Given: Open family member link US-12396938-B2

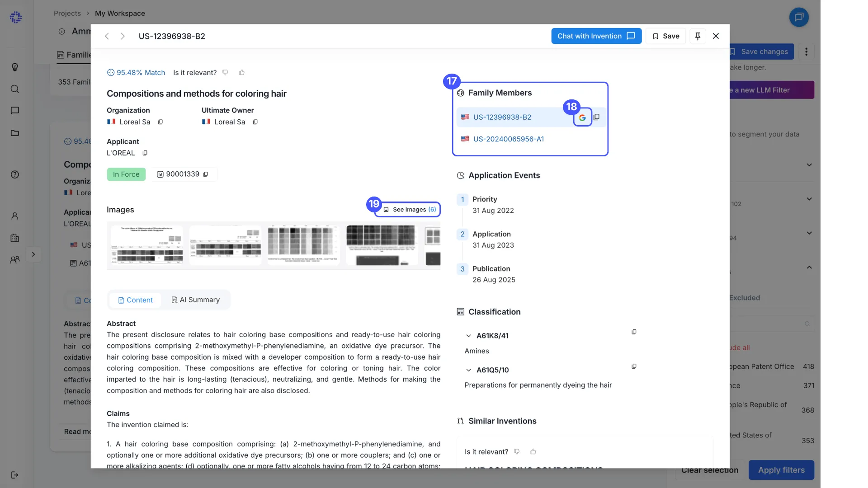Looking at the screenshot, I should [502, 117].
